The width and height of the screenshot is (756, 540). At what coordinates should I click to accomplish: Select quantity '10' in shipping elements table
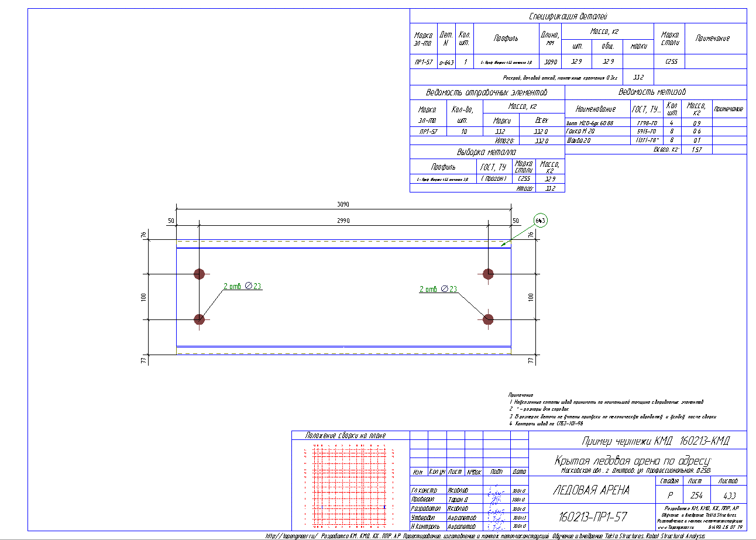coord(464,132)
